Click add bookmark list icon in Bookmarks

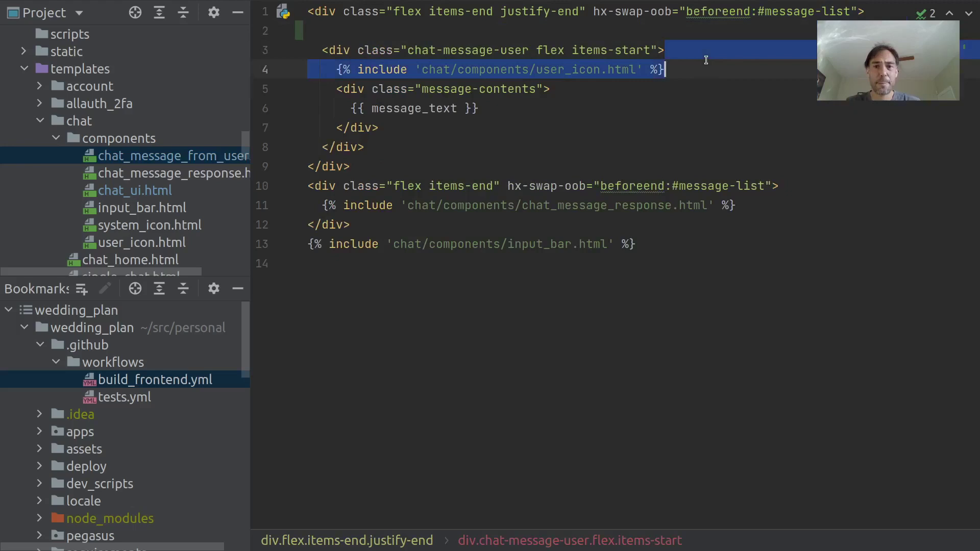[x=82, y=289]
